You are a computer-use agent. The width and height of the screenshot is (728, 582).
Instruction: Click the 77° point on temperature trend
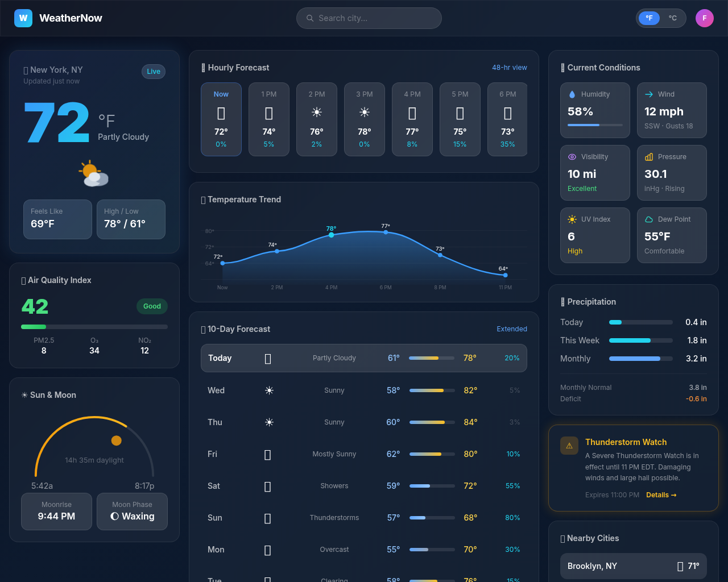click(x=386, y=232)
